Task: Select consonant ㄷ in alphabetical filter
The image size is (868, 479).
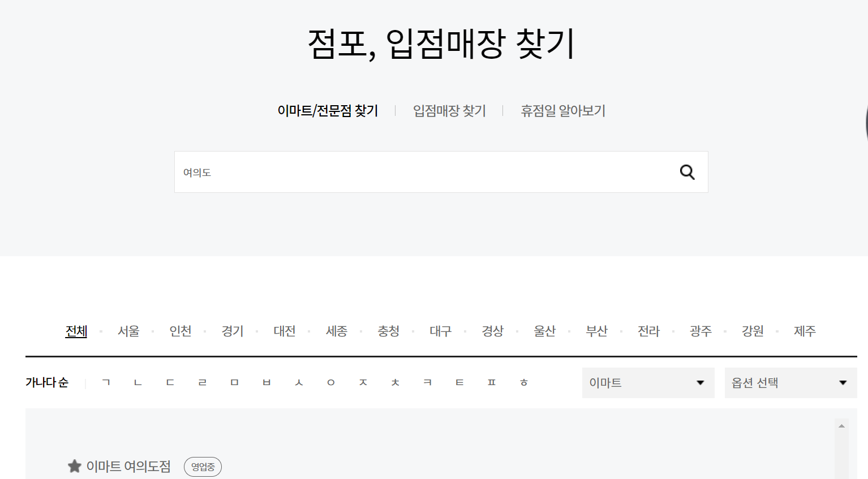Action: tap(170, 382)
